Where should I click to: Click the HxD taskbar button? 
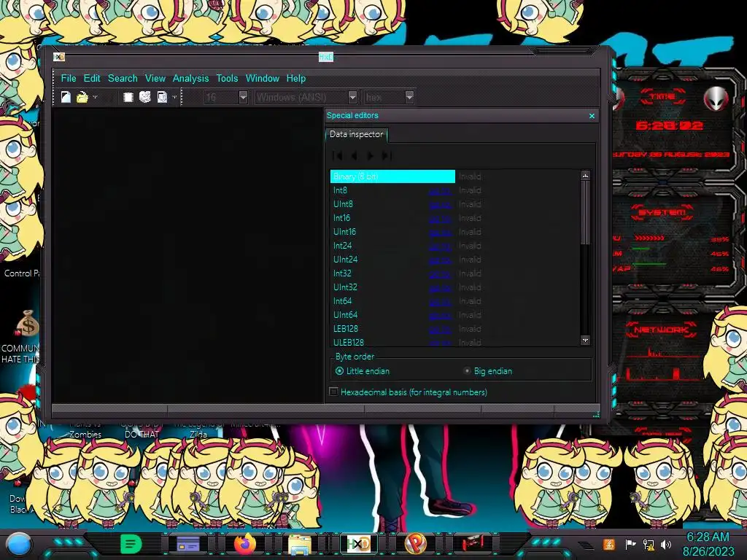click(x=358, y=544)
